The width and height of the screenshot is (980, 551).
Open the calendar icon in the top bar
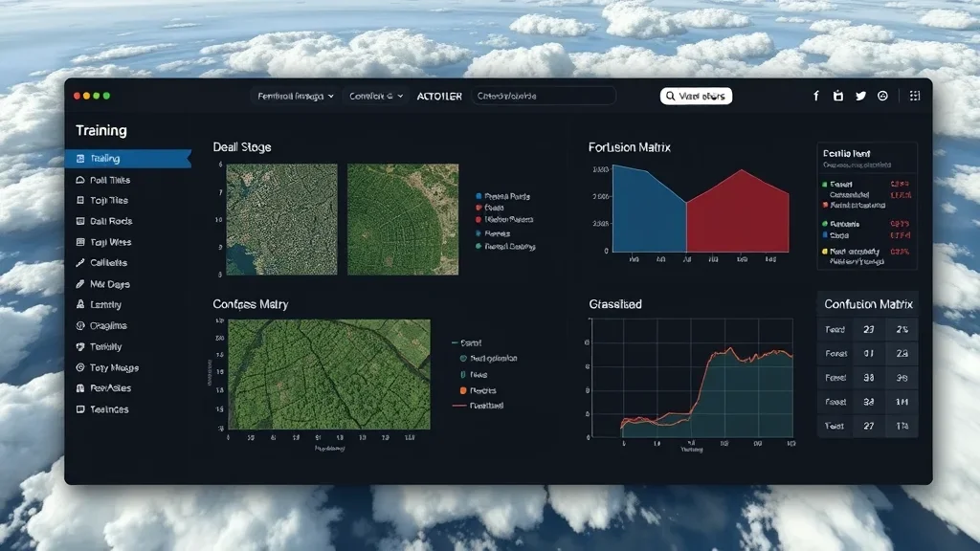tap(838, 96)
